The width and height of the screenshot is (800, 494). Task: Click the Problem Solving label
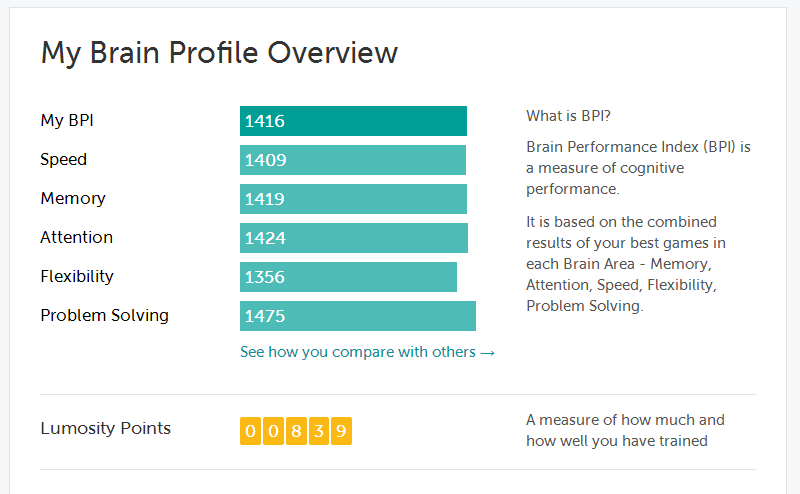point(105,316)
